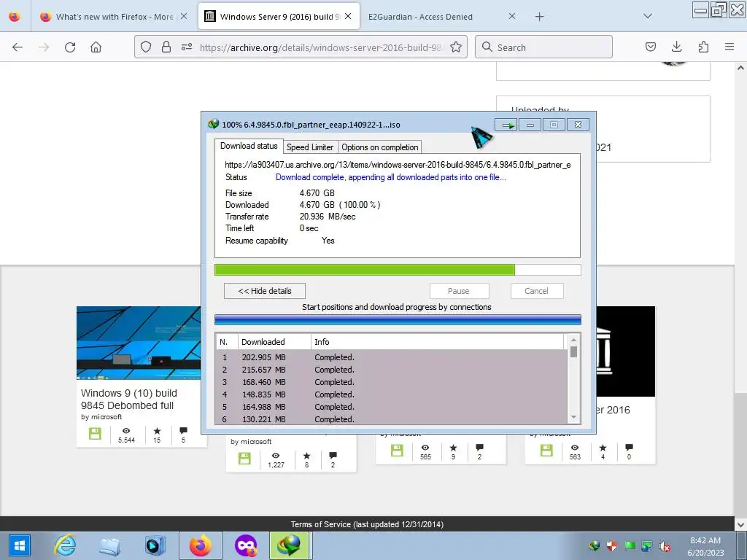Click the connections list scroll up arrow
The image size is (747, 560).
pyautogui.click(x=573, y=340)
